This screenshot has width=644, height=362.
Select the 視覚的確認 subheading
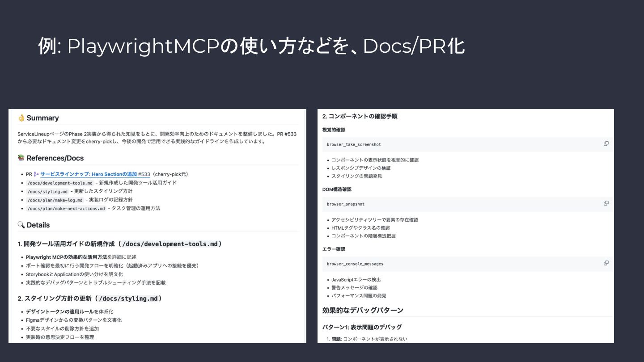point(334,130)
